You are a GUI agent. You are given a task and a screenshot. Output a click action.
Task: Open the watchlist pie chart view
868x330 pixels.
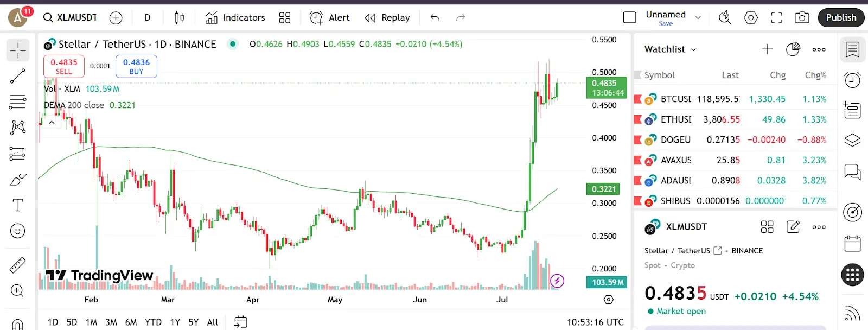(x=793, y=49)
